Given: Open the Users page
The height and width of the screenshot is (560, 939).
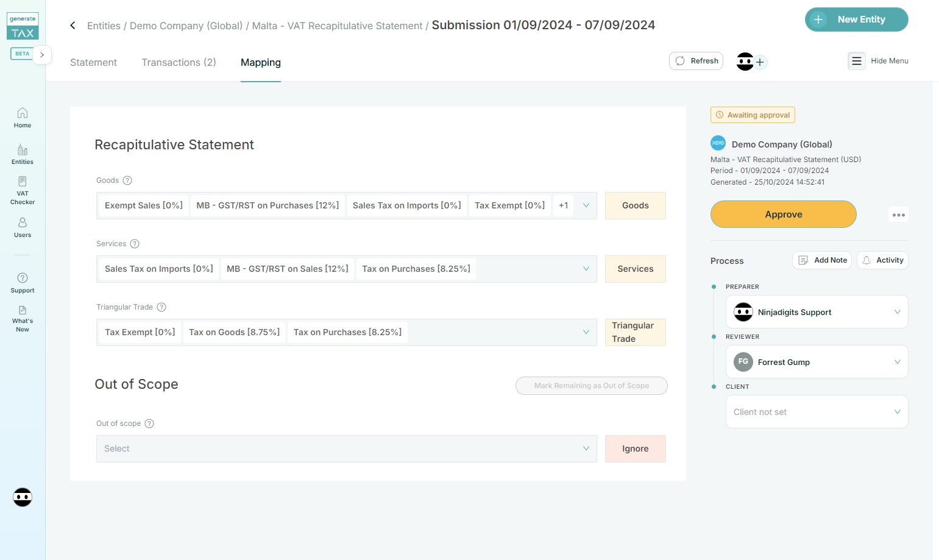Looking at the screenshot, I should pos(23,228).
